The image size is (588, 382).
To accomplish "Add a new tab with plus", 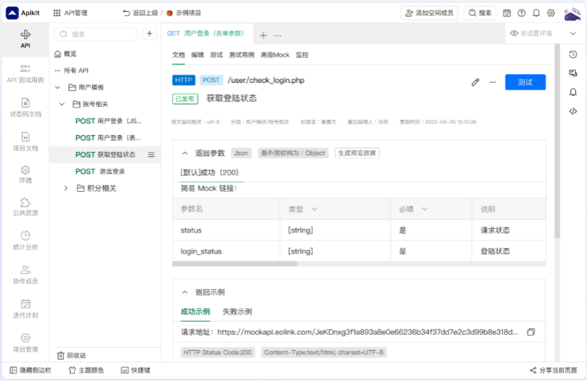I will coord(264,36).
